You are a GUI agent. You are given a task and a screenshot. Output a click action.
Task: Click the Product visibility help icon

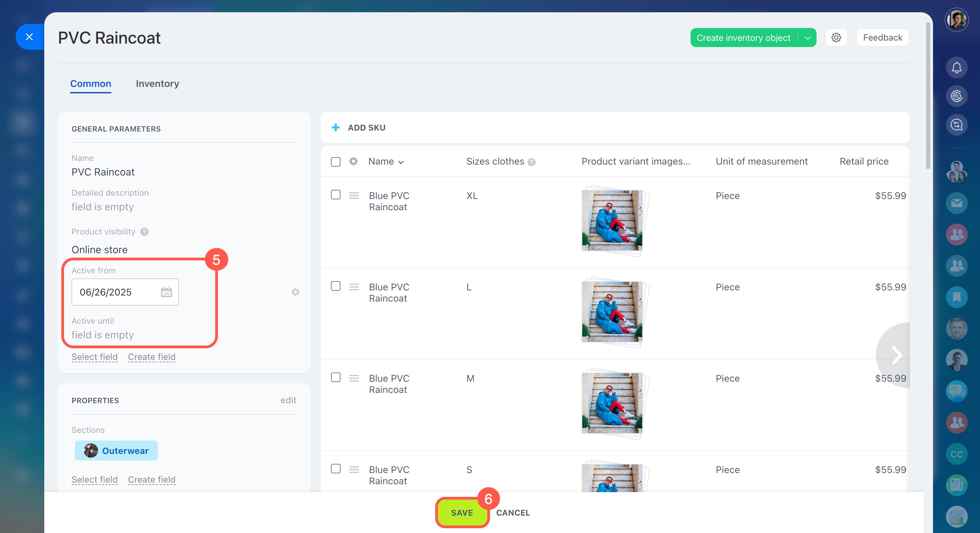coord(144,231)
